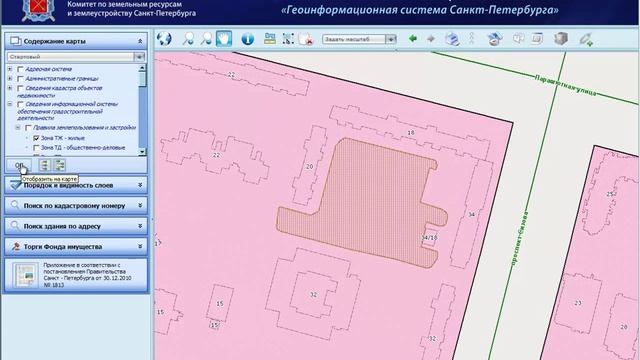Click the layer tree scrollbar up arrow
This screenshot has height=360, width=640.
pos(142,68)
